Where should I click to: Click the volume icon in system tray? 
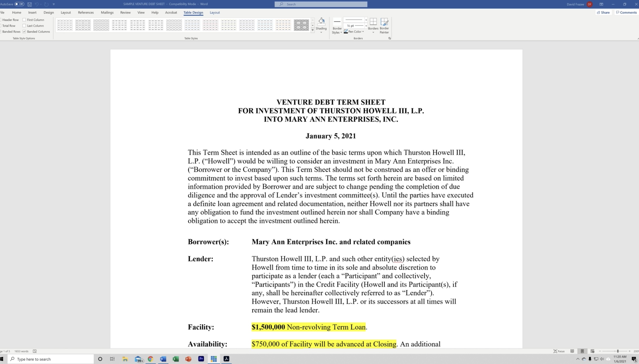[x=602, y=359]
